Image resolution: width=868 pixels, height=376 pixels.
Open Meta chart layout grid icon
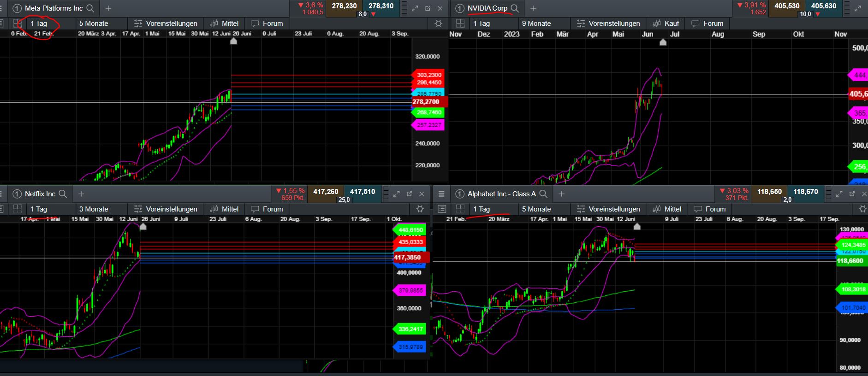pos(18,23)
